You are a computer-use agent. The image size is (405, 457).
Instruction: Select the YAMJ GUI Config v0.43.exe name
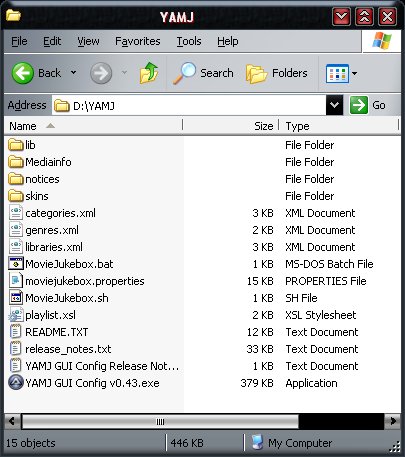(x=92, y=383)
